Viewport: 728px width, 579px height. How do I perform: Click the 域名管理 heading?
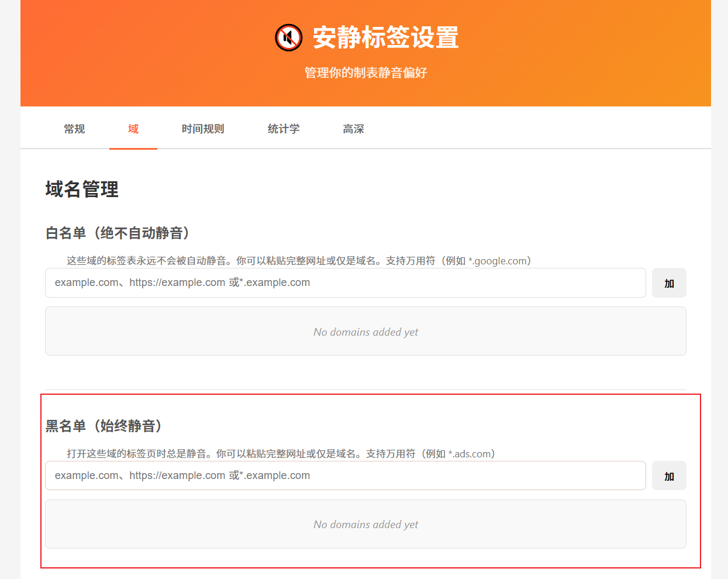pyautogui.click(x=82, y=189)
